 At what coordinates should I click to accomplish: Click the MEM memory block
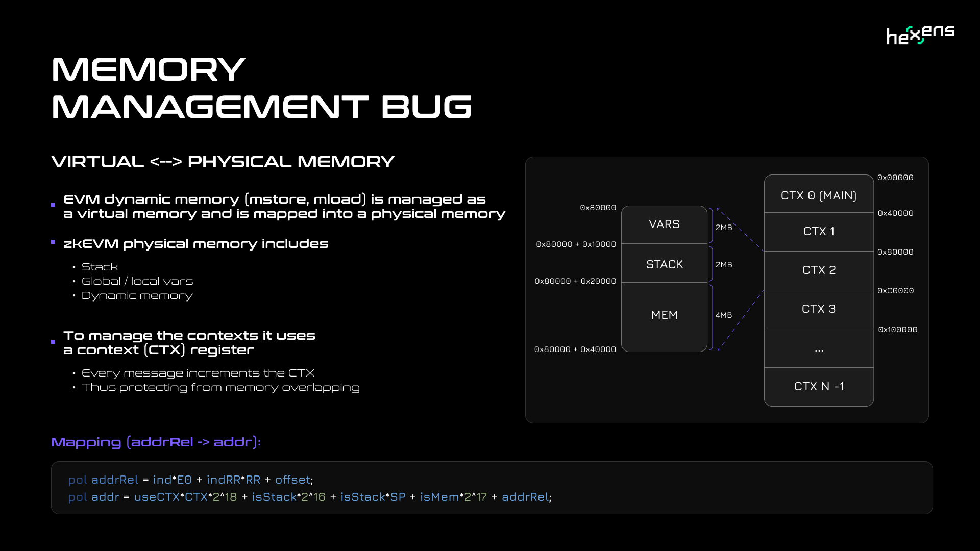point(664,315)
